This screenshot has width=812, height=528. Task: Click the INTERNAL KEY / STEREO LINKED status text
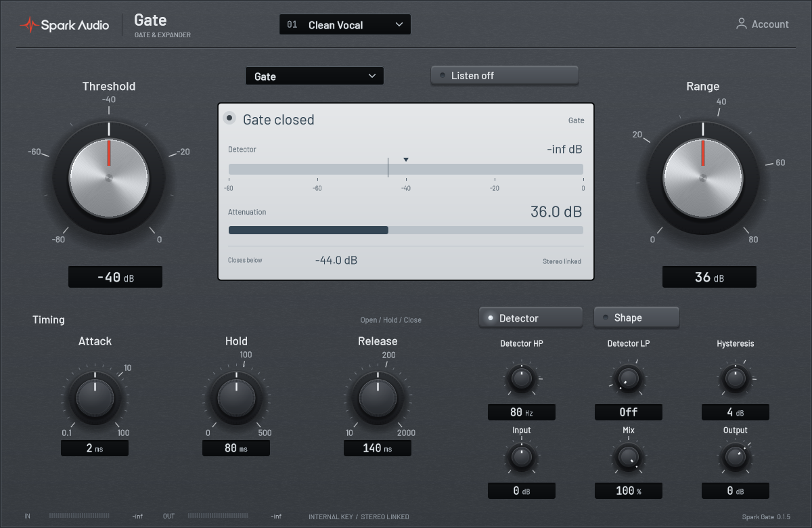point(359,517)
